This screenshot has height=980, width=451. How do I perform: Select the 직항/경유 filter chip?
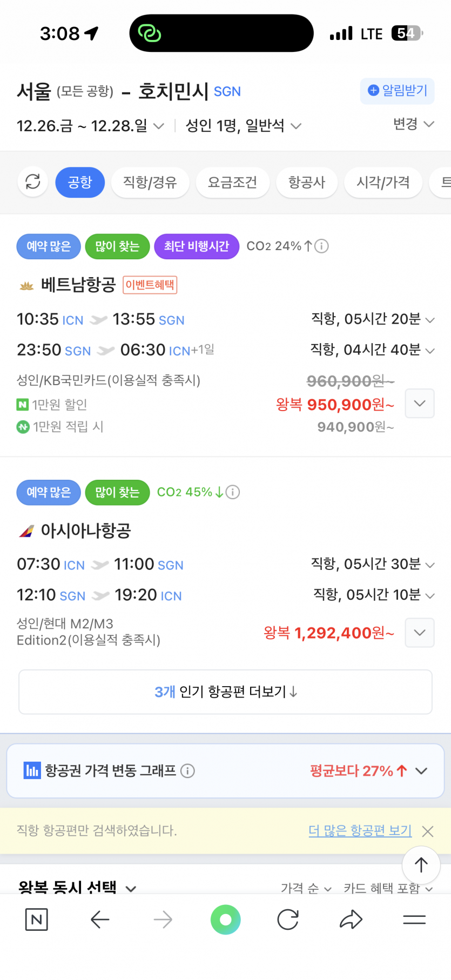pos(150,182)
